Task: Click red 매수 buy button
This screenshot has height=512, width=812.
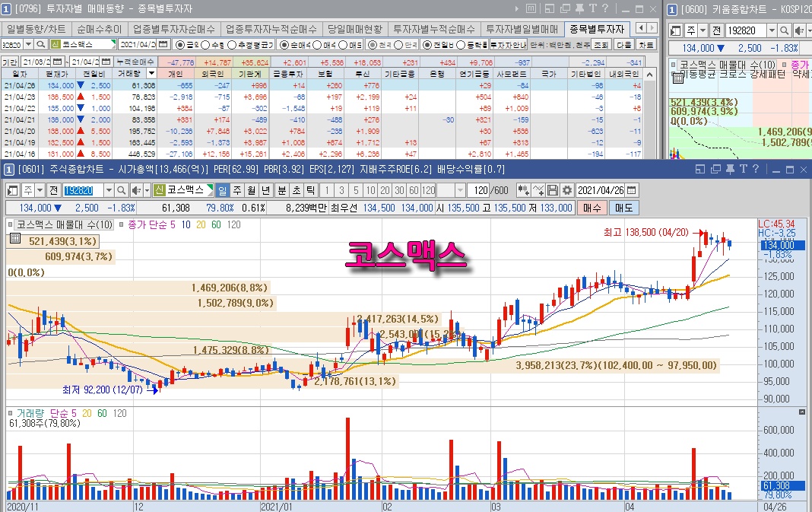Action: [592, 208]
